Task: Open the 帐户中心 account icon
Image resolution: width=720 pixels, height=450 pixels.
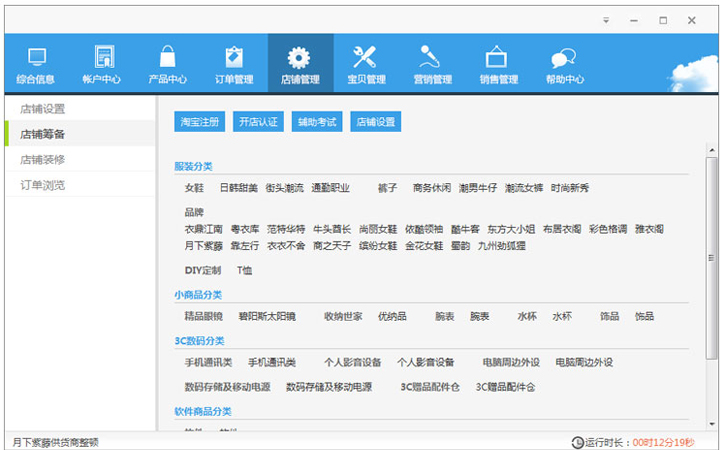Action: tap(103, 57)
